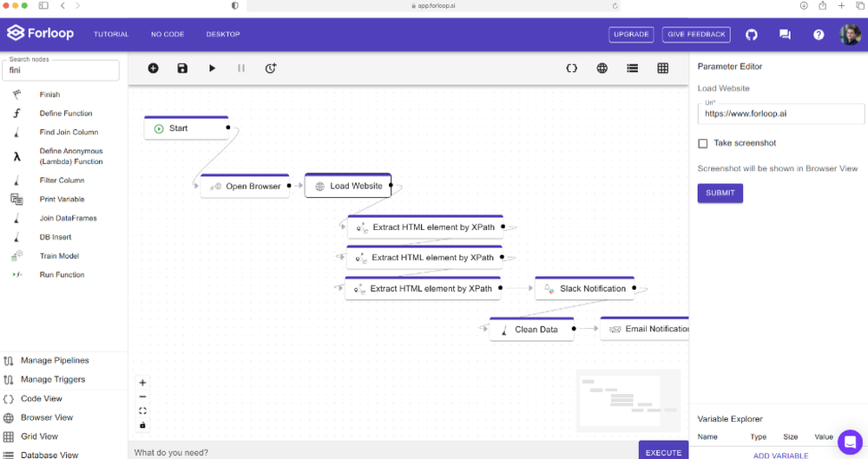868x459 pixels.
Task: Zoom in on the canvas with plus control
Action: (142, 383)
